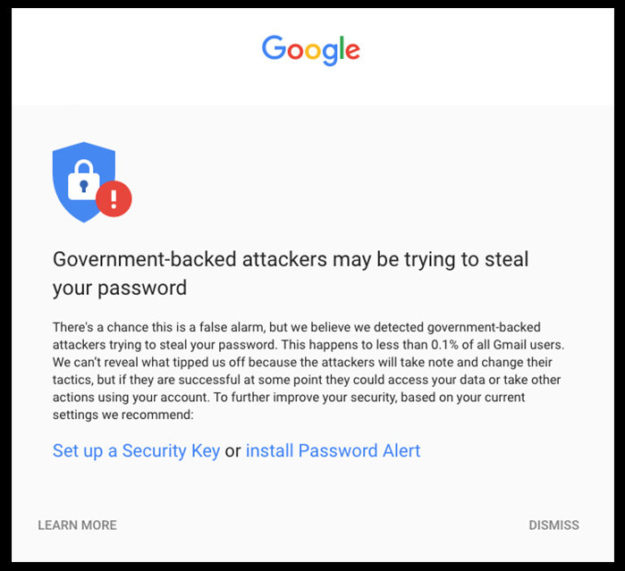Image resolution: width=625 pixels, height=571 pixels.
Task: Dismiss the warning with the DISMISS button
Action: point(553,525)
